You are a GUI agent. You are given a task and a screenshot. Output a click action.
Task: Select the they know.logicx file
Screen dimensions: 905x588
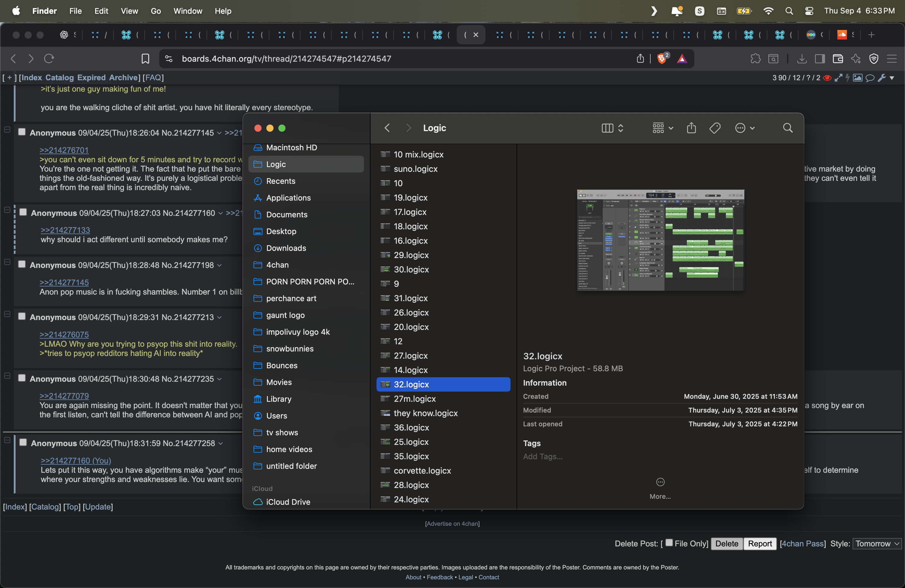(426, 413)
